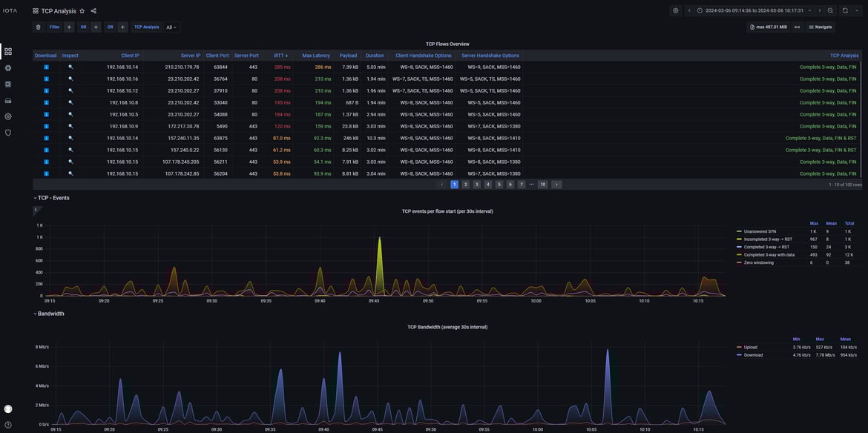Open the Dashboards menu in the left sidebar
The height and width of the screenshot is (433, 868).
tap(7, 50)
